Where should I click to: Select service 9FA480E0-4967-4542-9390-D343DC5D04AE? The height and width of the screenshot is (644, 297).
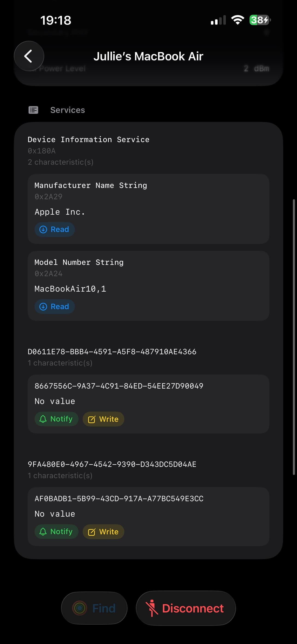click(112, 464)
